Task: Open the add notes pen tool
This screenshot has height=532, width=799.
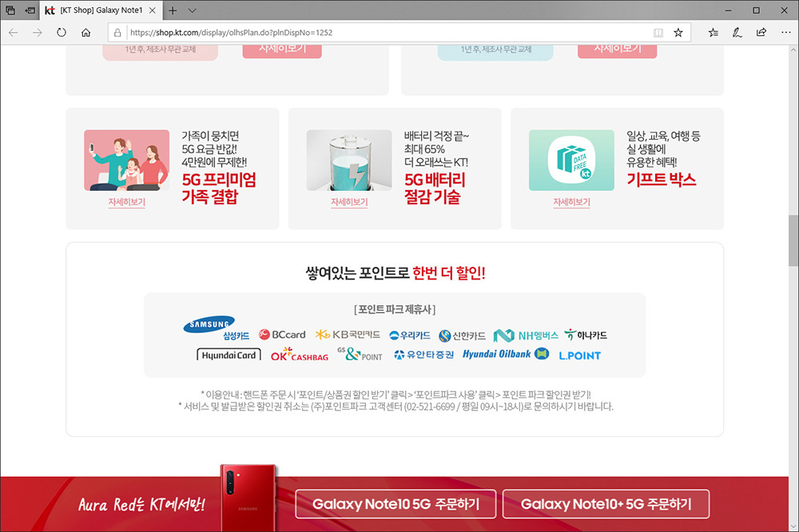Action: coord(737,33)
